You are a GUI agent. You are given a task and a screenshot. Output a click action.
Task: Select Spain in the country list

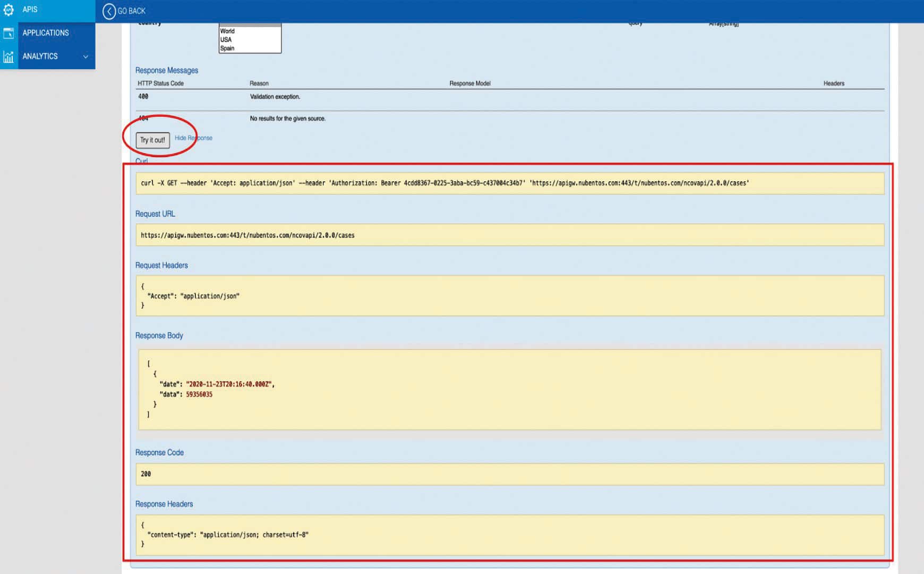[227, 48]
